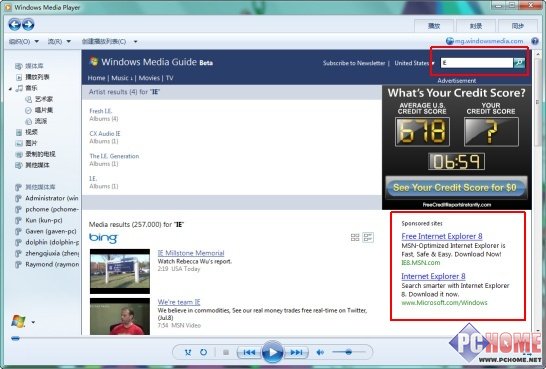The width and height of the screenshot is (546, 369).
Task: Go to Home in Media Guide
Action: pyautogui.click(x=96, y=78)
